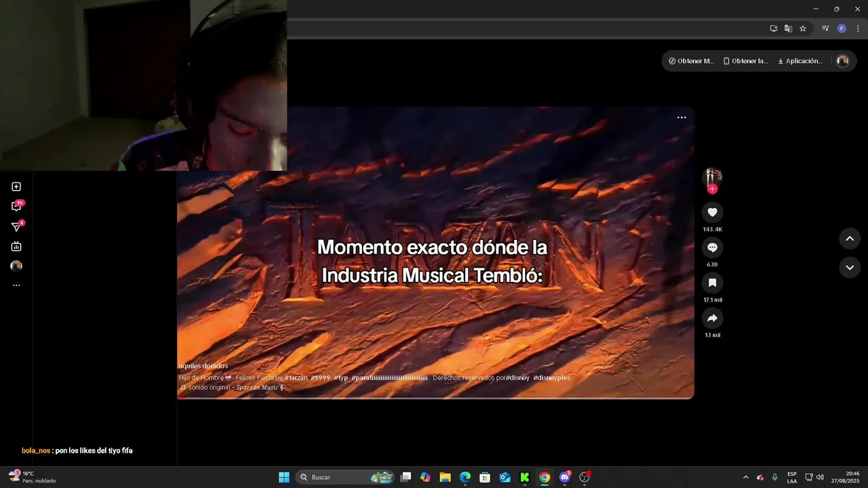
Task: Open the profile avatar in left sidebar
Action: [16, 266]
